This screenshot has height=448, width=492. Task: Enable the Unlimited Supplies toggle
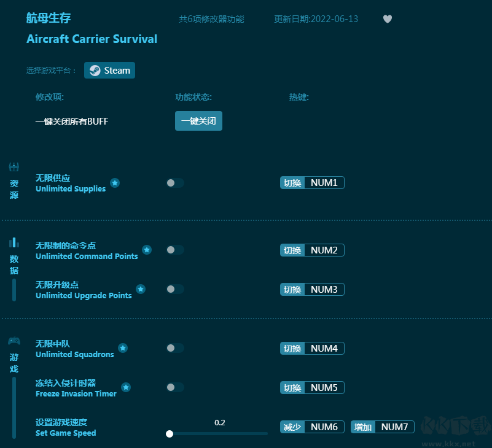coord(174,183)
